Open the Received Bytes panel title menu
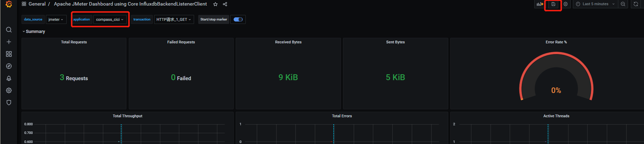Image resolution: width=644 pixels, height=144 pixels. pos(288,42)
